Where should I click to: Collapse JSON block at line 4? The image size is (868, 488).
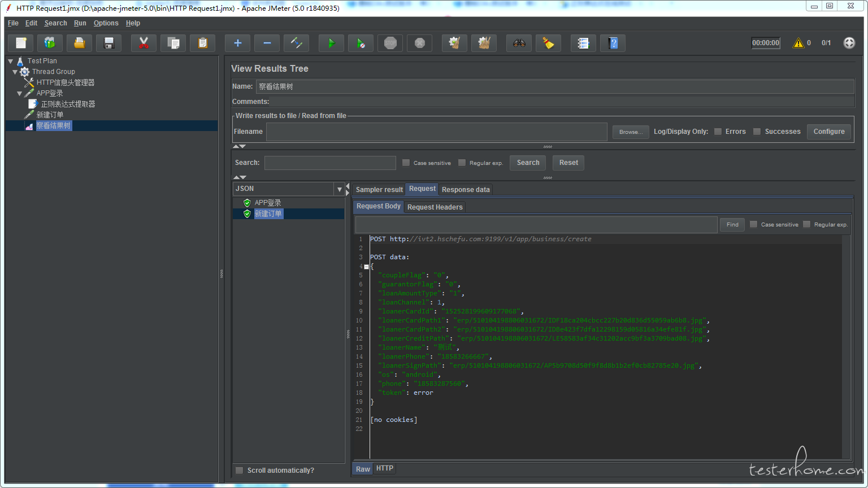(x=366, y=267)
